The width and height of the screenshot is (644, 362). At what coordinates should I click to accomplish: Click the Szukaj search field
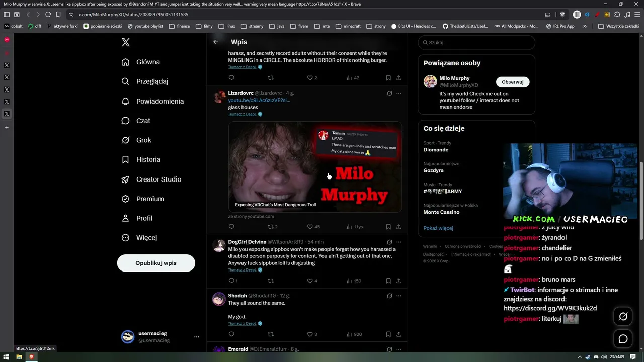click(476, 43)
